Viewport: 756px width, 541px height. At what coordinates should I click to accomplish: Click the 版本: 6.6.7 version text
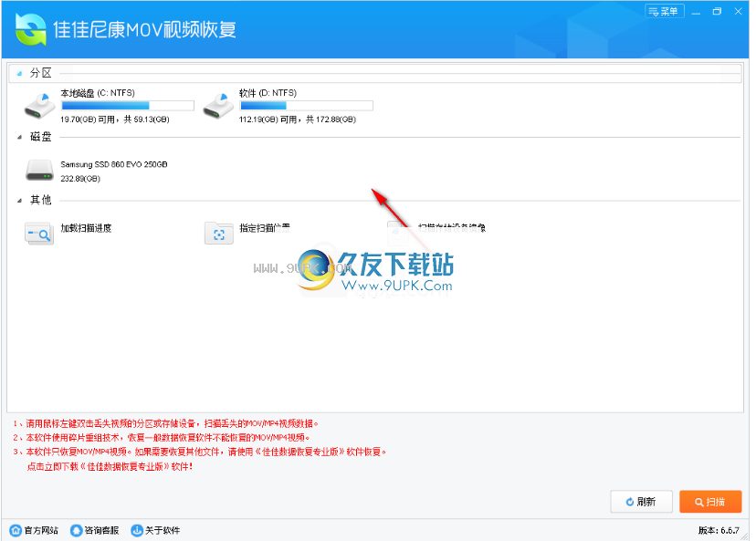point(719,530)
